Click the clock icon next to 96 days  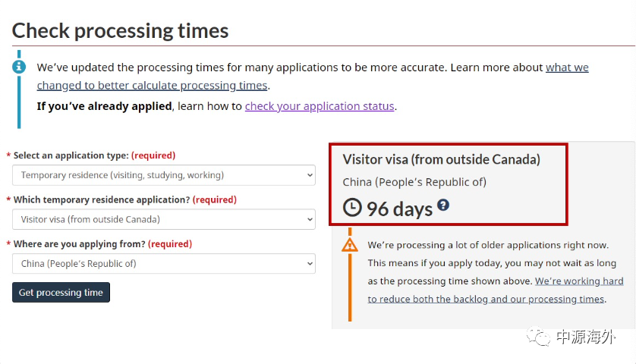[x=351, y=207]
